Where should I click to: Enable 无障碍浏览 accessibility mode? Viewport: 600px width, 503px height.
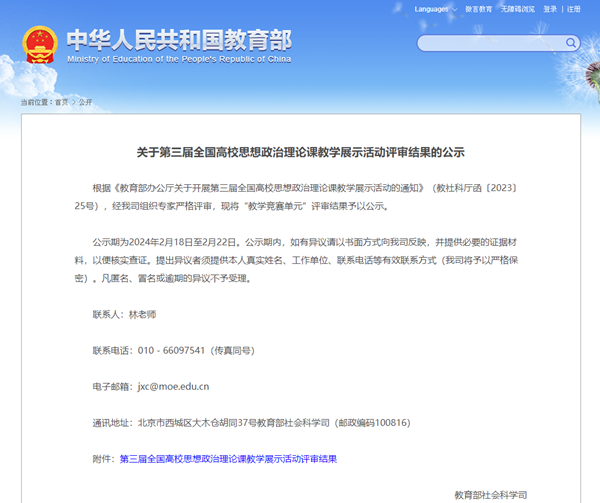[518, 9]
